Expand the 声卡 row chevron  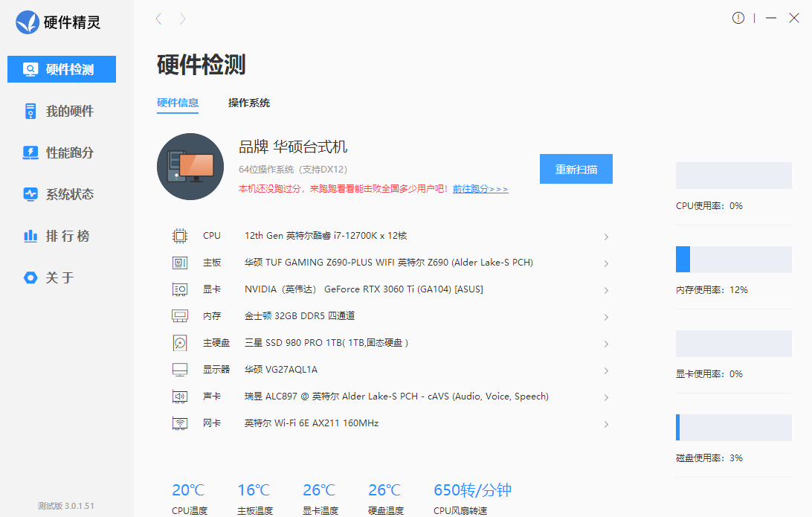[x=606, y=397]
